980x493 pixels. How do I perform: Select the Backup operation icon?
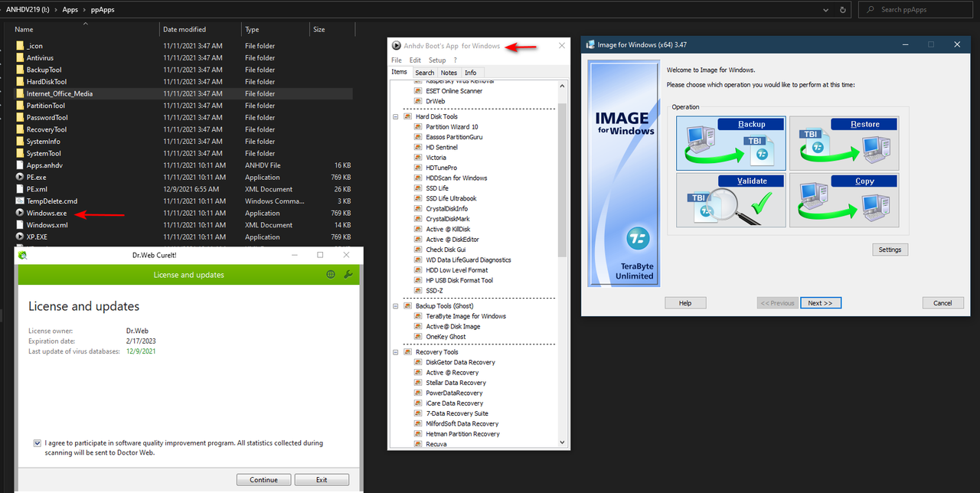[x=731, y=143]
